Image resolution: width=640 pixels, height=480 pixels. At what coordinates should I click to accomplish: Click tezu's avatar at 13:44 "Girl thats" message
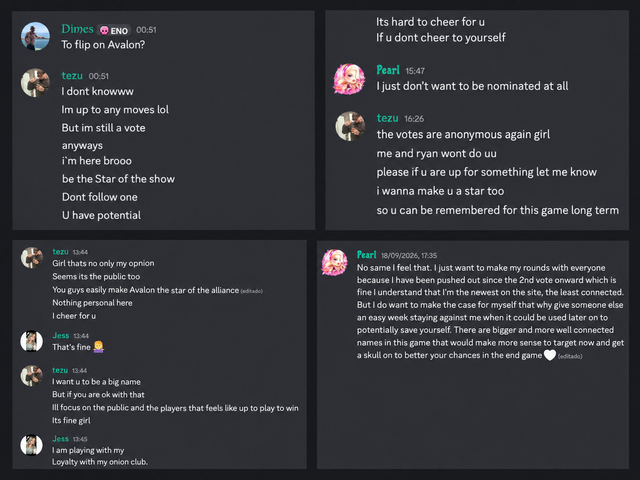[x=32, y=258]
